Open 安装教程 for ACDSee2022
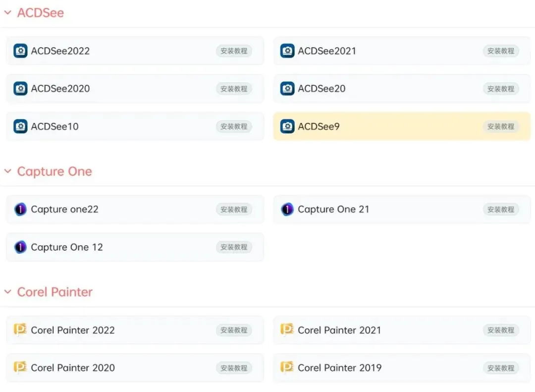Screen dimensions: 535x392 click(234, 51)
